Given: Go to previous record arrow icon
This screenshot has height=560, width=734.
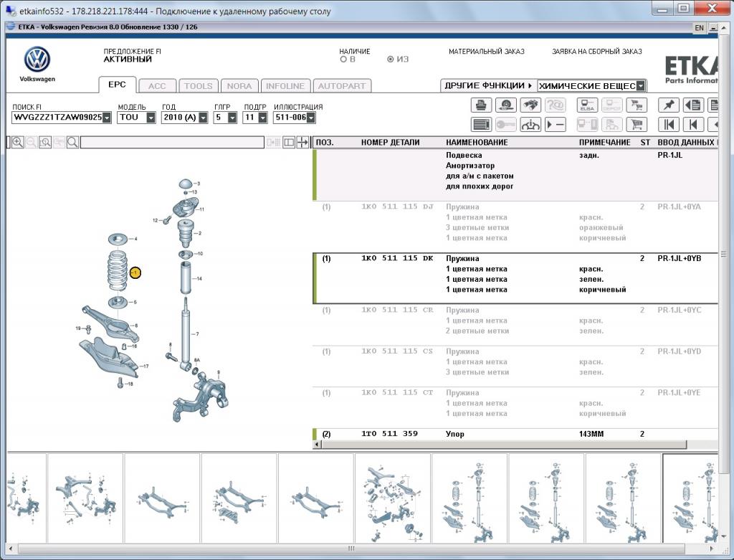Looking at the screenshot, I should pos(693,125).
